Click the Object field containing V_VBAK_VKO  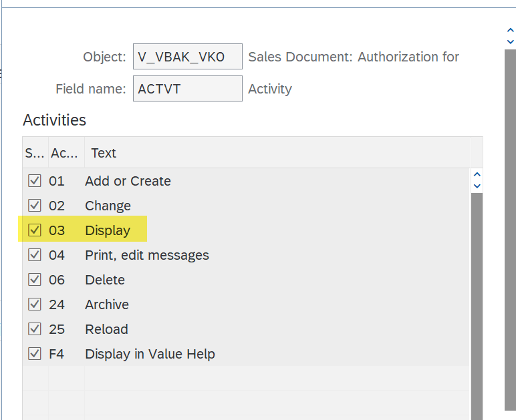point(188,57)
